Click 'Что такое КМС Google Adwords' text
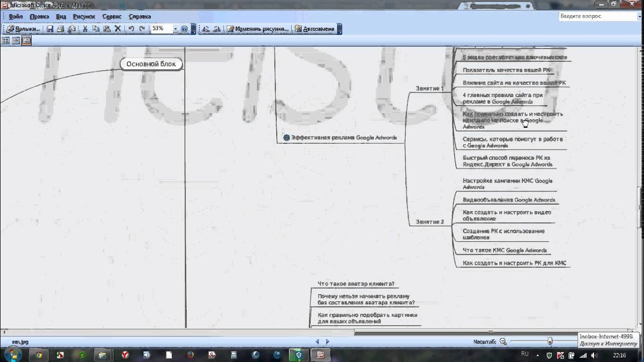The height and width of the screenshot is (362, 644). (505, 250)
